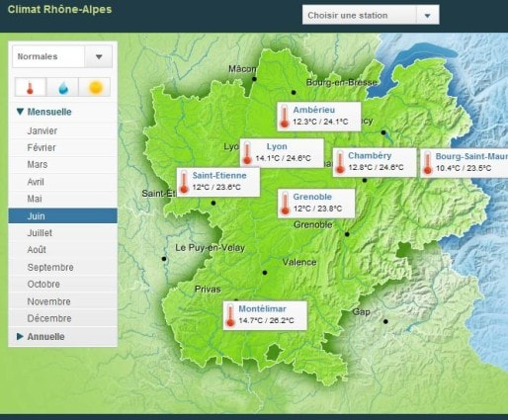Select Juillet in the month list
This screenshot has width=508, height=420.
[62, 233]
